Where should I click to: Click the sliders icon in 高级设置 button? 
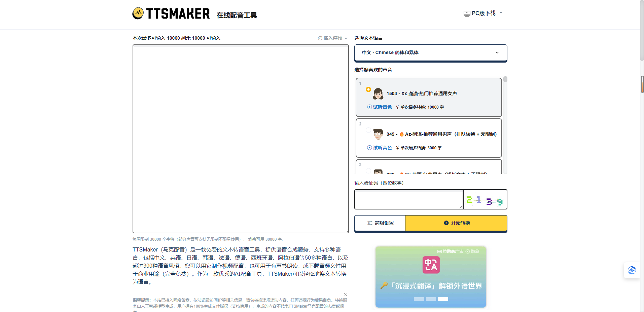point(369,223)
